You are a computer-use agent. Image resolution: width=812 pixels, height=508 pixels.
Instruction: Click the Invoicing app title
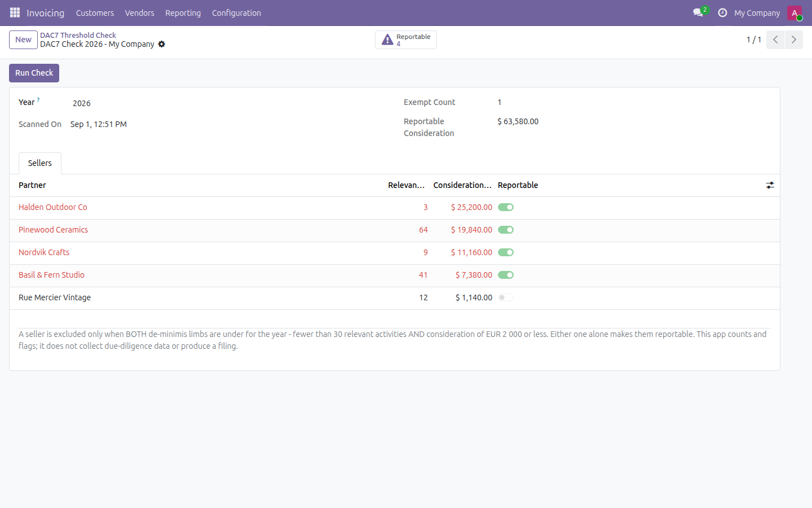pyautogui.click(x=45, y=12)
